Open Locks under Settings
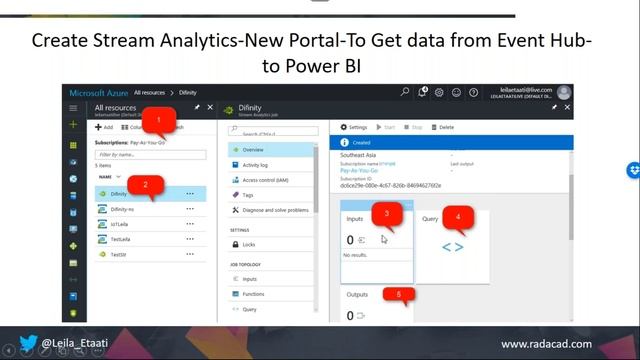 271,244
